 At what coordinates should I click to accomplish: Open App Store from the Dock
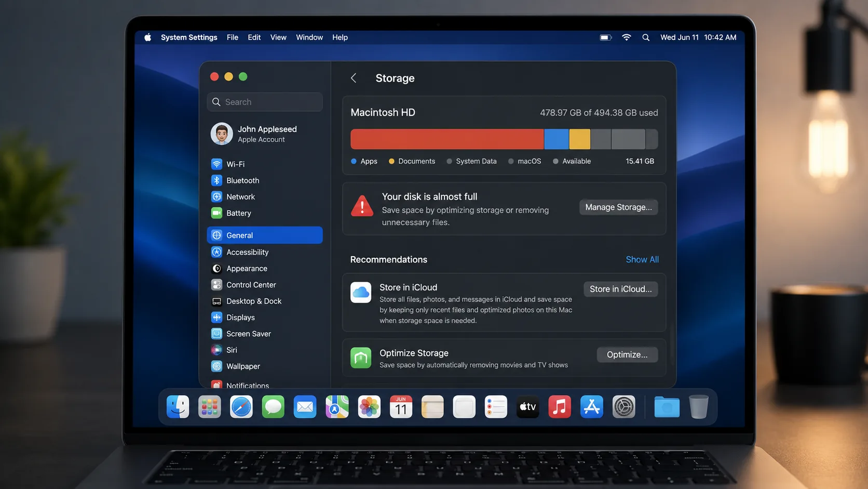tap(592, 407)
